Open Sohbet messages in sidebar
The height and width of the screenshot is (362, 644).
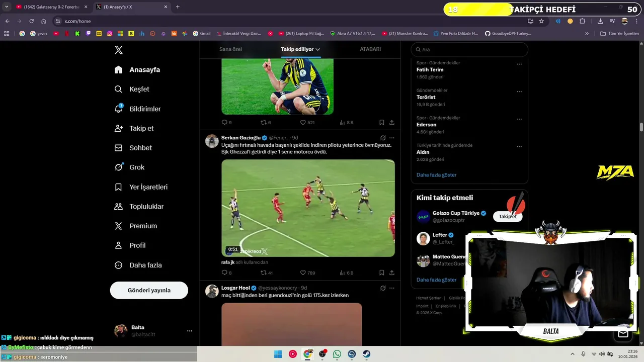[x=133, y=148]
